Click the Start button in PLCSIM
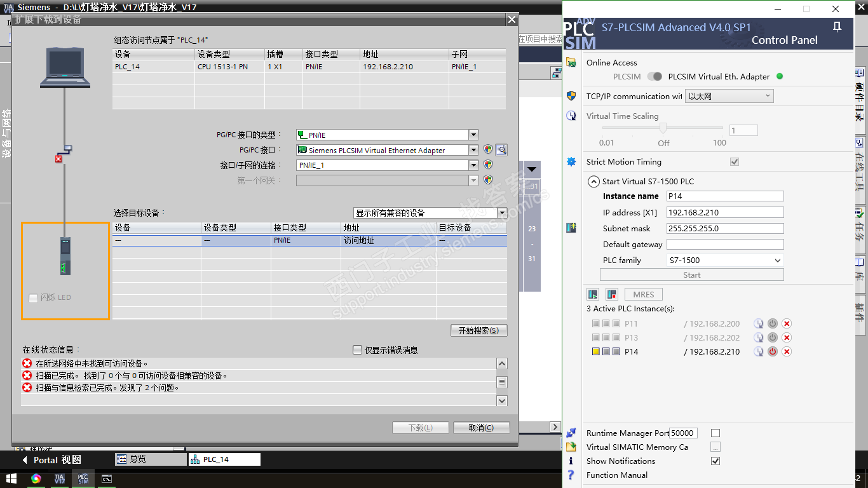The image size is (868, 488). [x=692, y=274]
